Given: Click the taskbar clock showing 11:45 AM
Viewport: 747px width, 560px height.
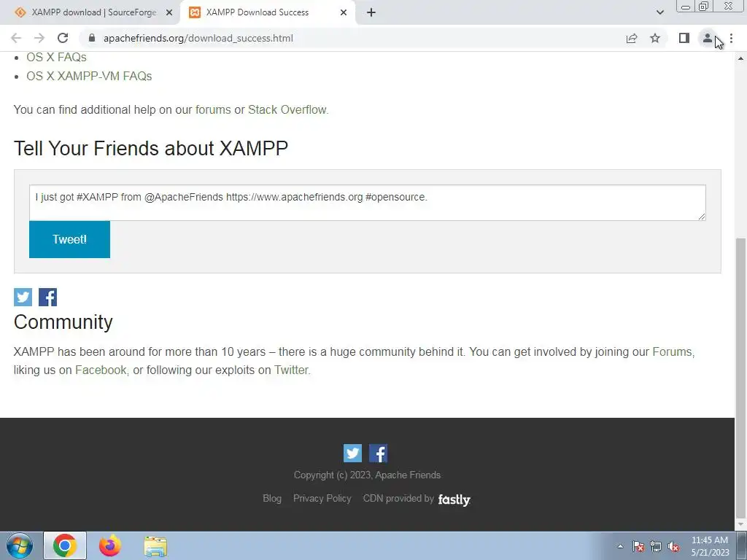Looking at the screenshot, I should 710,546.
